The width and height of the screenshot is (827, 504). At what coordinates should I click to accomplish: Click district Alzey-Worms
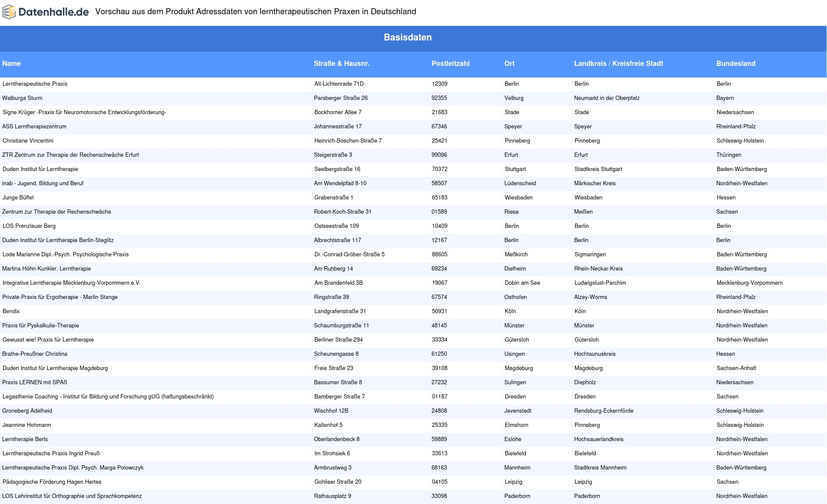coord(591,297)
